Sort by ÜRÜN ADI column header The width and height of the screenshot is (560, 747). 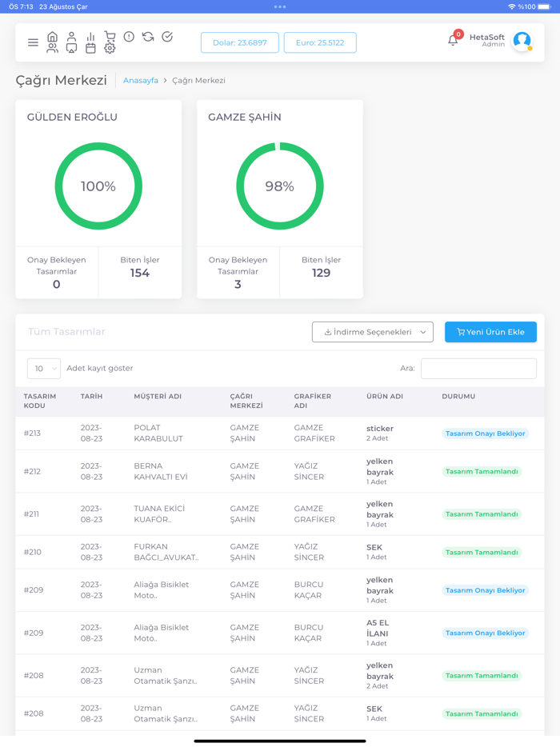click(x=385, y=396)
